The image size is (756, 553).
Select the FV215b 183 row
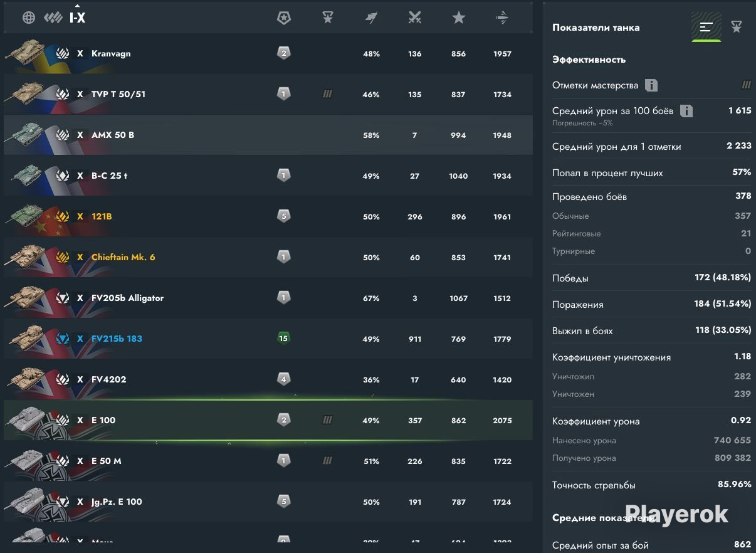[268, 339]
